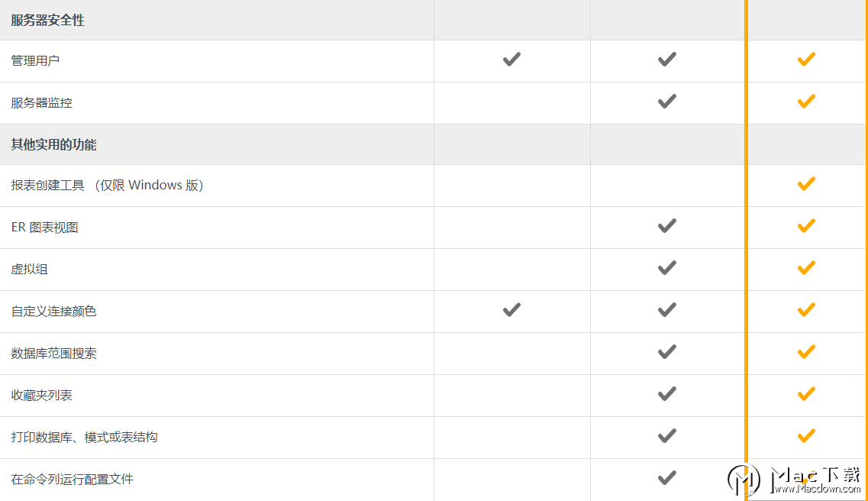The image size is (868, 501).
Task: Click the first gray checkmark in 自定义连接颜色 row
Action: click(511, 310)
